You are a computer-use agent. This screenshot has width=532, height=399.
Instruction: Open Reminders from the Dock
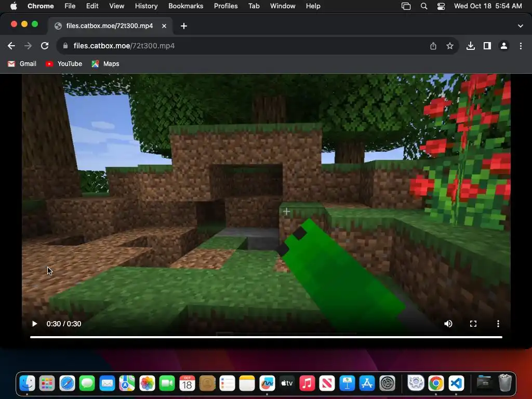(228, 383)
